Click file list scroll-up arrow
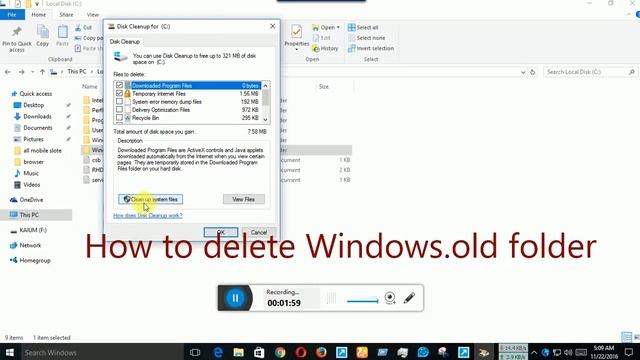The height and width of the screenshot is (360, 640). [265, 85]
